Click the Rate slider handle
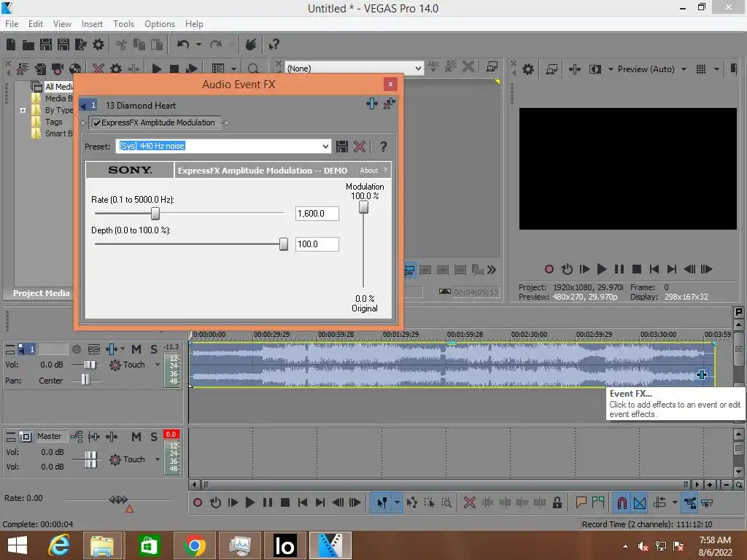This screenshot has width=747, height=560. [x=155, y=214]
